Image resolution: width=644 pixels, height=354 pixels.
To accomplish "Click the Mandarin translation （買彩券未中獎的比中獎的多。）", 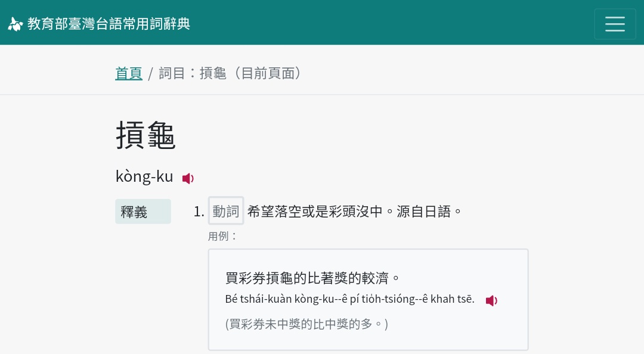I will [306, 324].
